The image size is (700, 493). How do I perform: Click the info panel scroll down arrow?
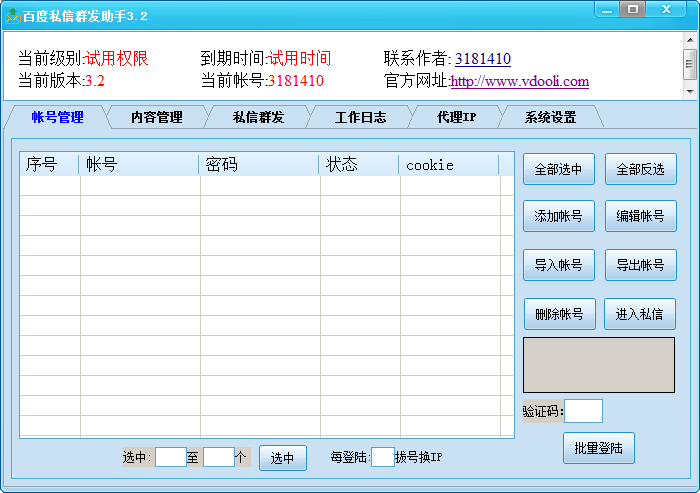pyautogui.click(x=690, y=92)
